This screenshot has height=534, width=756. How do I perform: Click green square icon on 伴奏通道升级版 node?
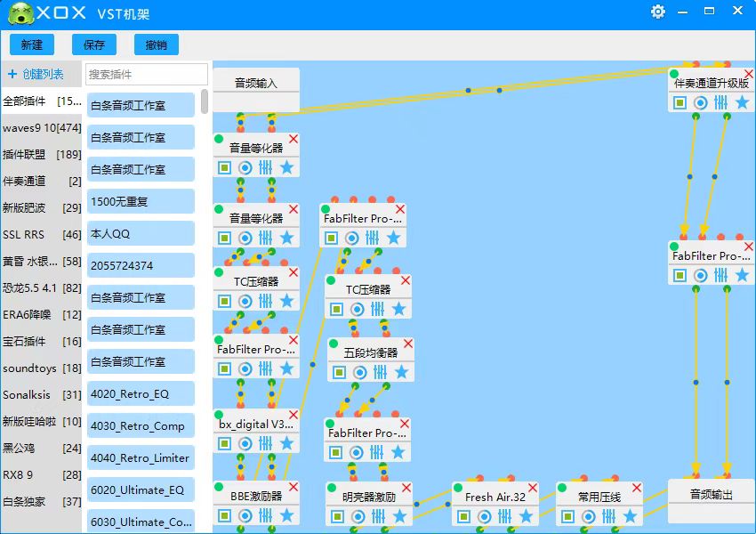click(680, 102)
